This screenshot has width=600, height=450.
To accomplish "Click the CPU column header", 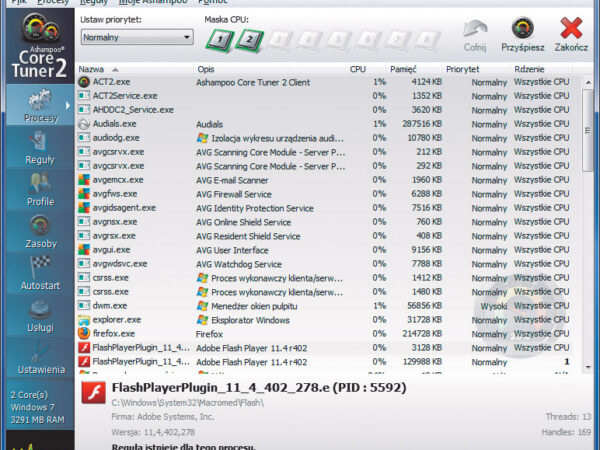I will [358, 68].
